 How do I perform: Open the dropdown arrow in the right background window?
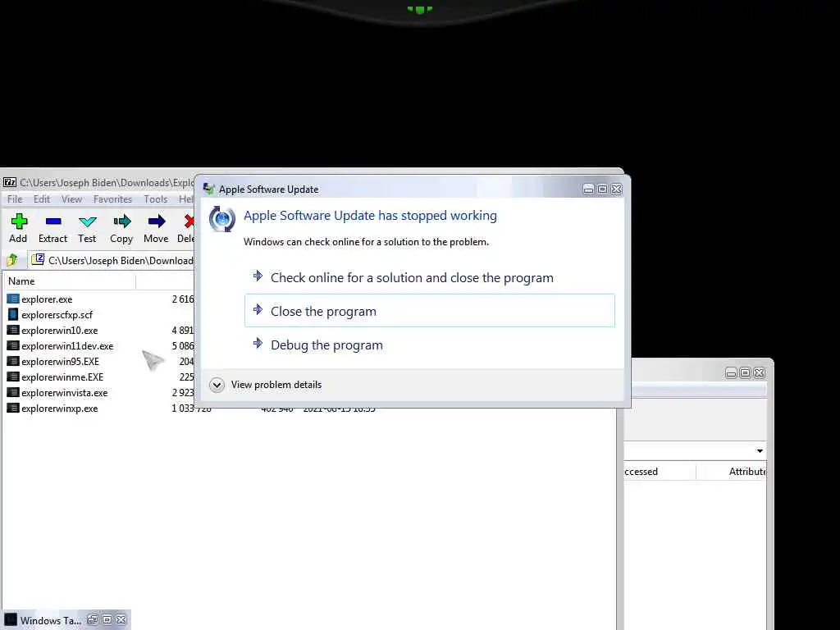click(760, 450)
